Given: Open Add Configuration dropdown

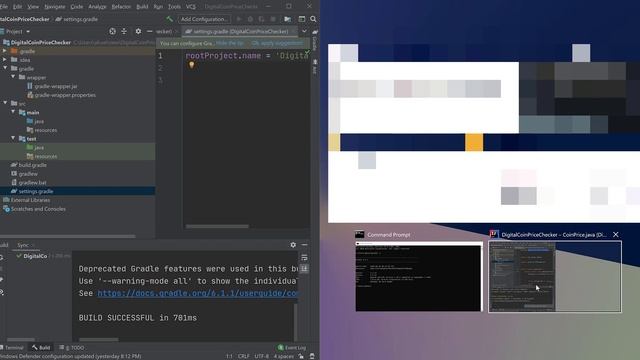Looking at the screenshot, I should point(204,19).
